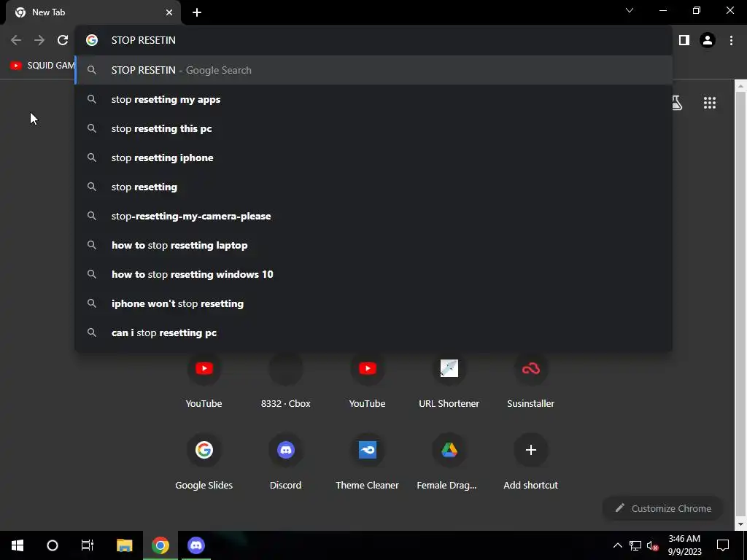Open the 8332 · Cbox shortcut
This screenshot has width=747, height=560.
(x=286, y=381)
